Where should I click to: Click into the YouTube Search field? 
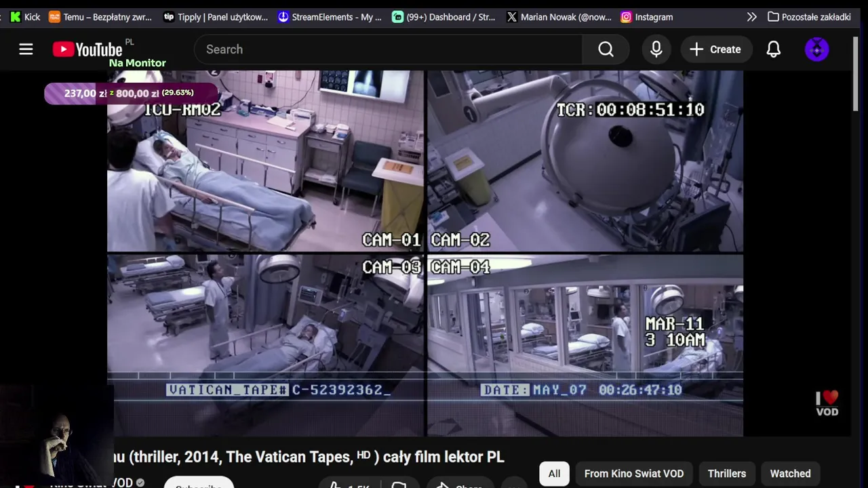pos(389,49)
